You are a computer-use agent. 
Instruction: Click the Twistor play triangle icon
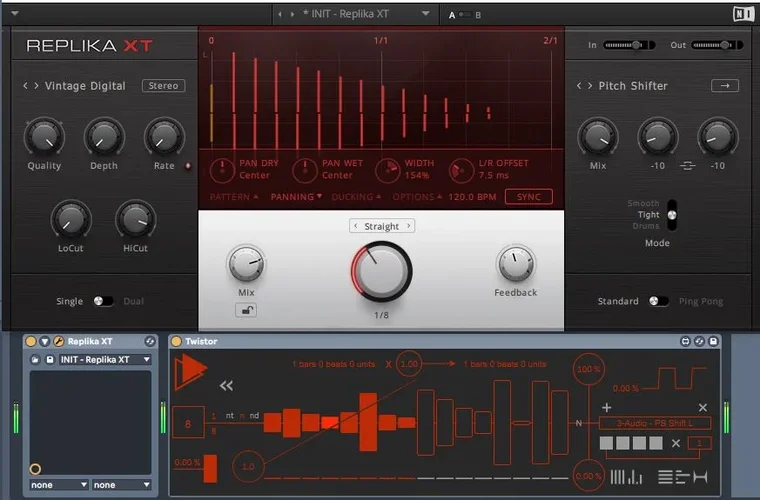pyautogui.click(x=189, y=373)
